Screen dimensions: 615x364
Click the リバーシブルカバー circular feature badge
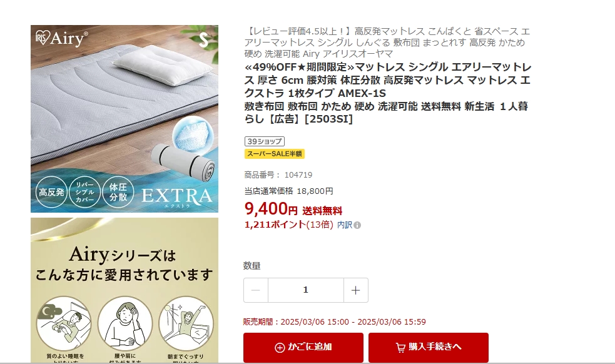pyautogui.click(x=84, y=192)
